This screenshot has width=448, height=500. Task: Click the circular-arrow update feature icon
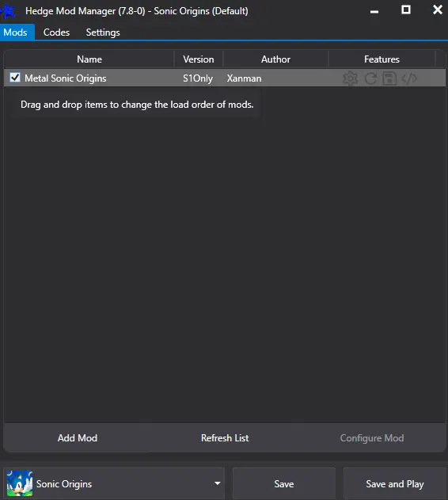tap(370, 78)
